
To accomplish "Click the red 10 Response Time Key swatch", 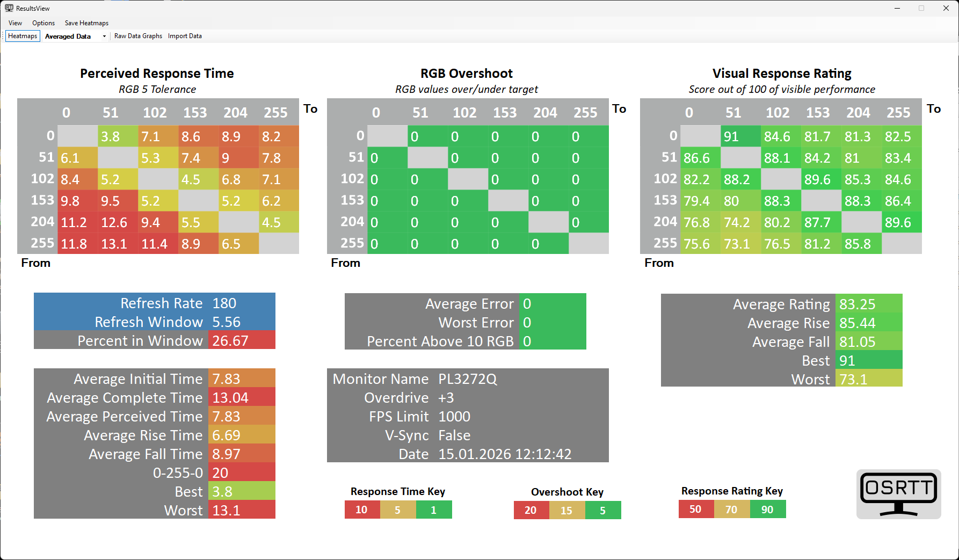I will (x=362, y=510).
